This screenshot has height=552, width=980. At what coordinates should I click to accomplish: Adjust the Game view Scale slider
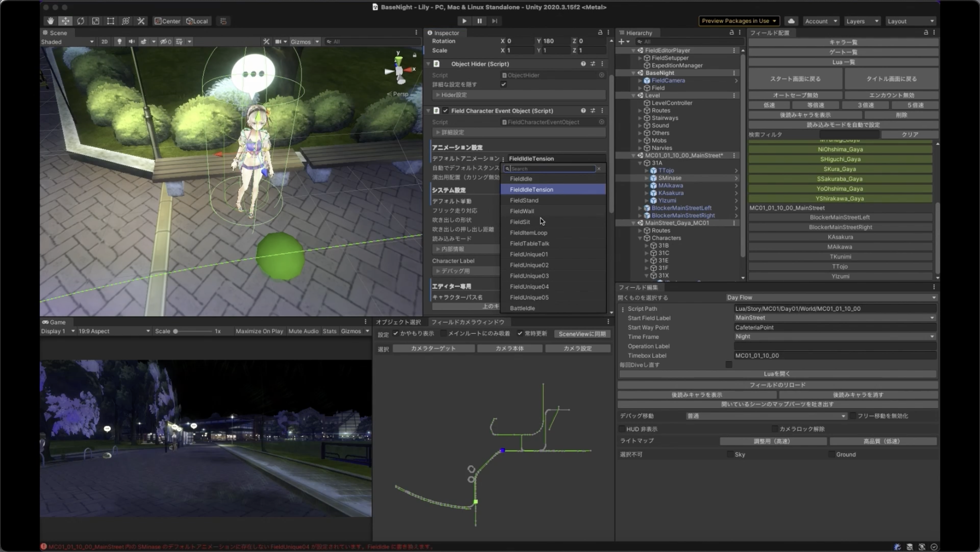click(176, 331)
